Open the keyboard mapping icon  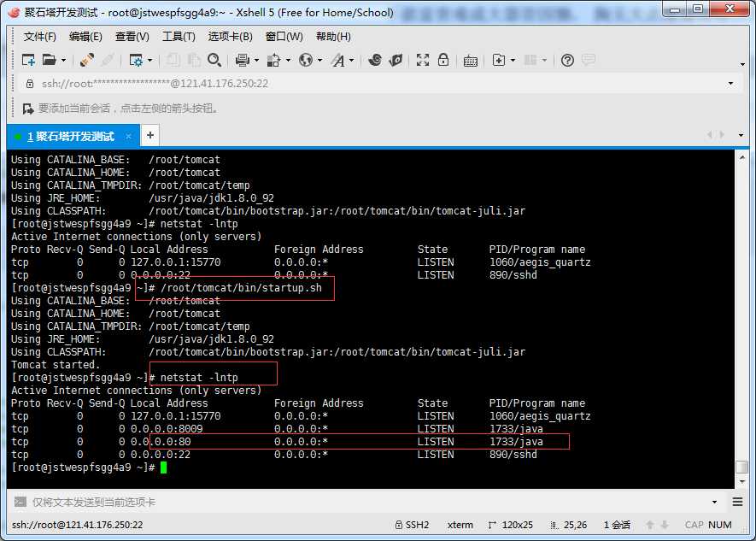pyautogui.click(x=470, y=61)
